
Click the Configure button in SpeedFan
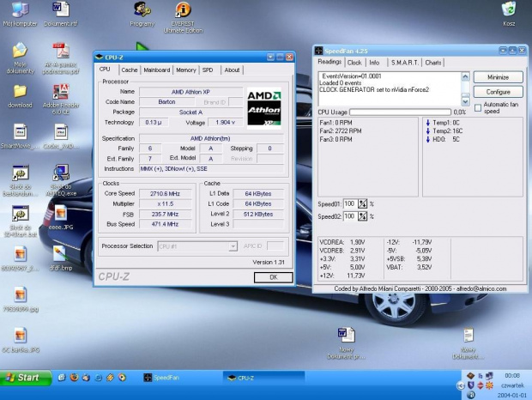(x=498, y=92)
